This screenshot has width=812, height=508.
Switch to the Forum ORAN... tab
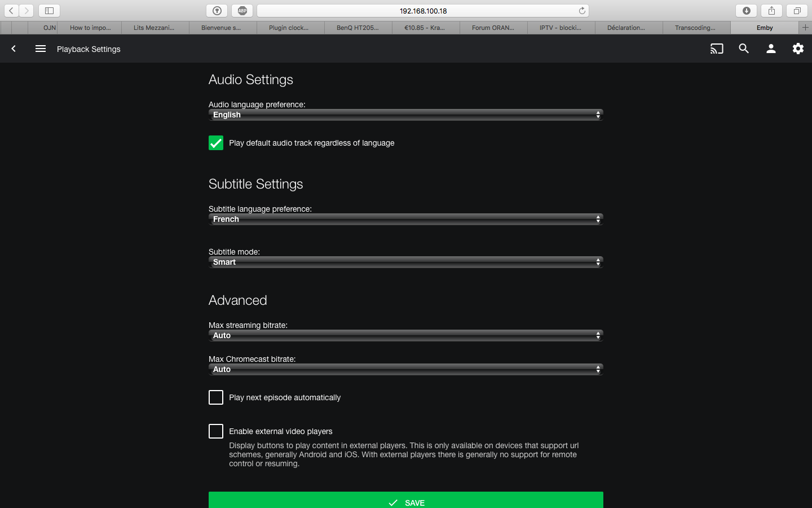pos(493,28)
